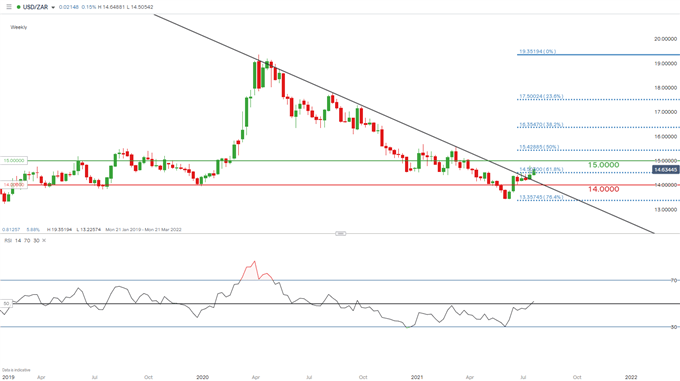Click the 2021 year marker on time axis
680x381 pixels.
click(x=417, y=377)
